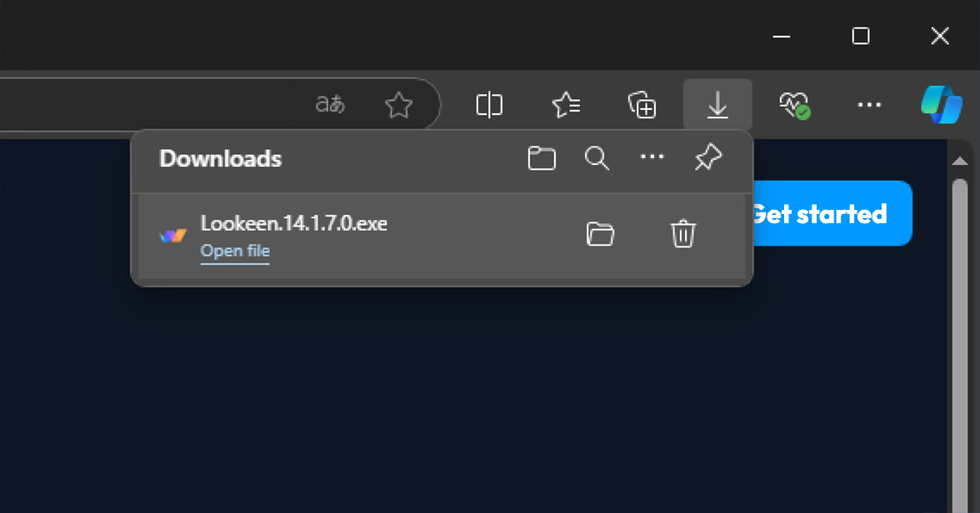Click the translate page icon in address bar
The image size is (980, 513).
click(330, 104)
